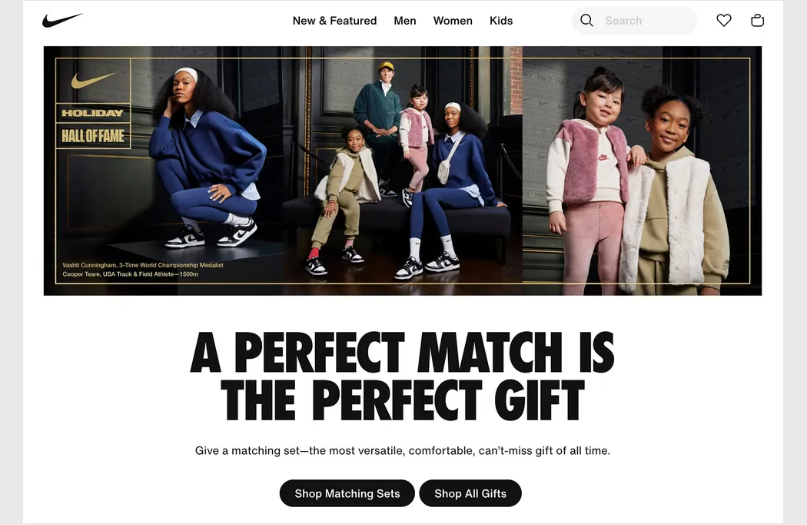Open Favorites via the heart icon

tap(724, 21)
